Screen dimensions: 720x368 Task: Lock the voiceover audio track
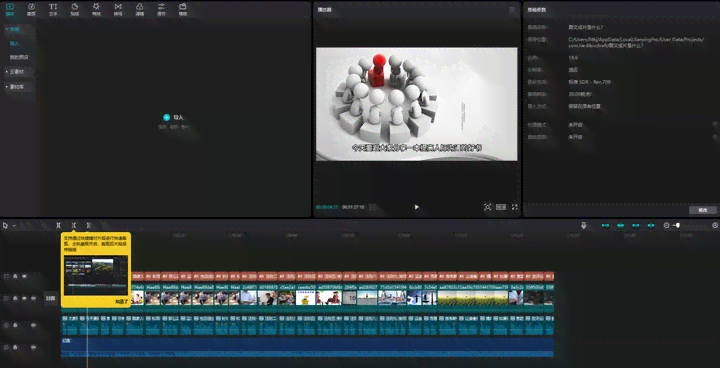15,325
